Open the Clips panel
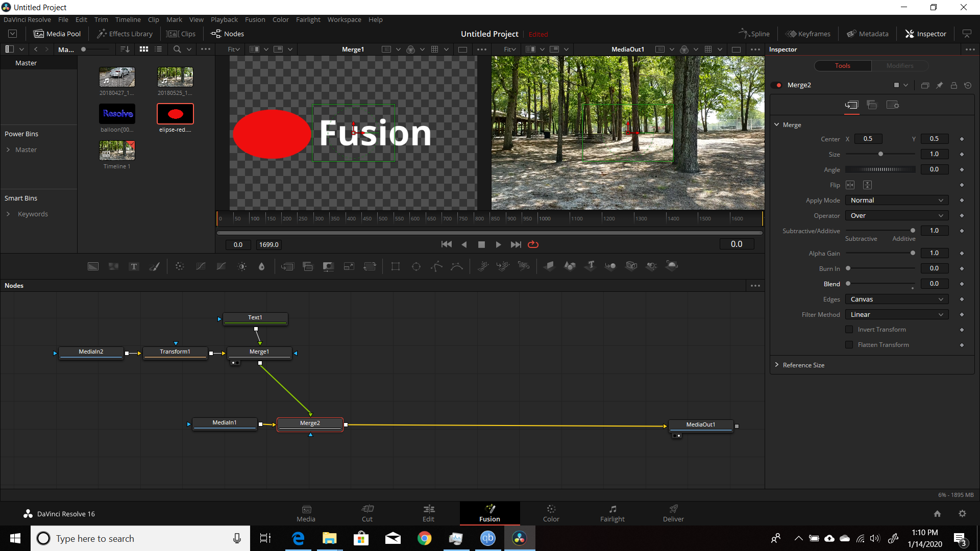This screenshot has width=980, height=551. pyautogui.click(x=181, y=34)
